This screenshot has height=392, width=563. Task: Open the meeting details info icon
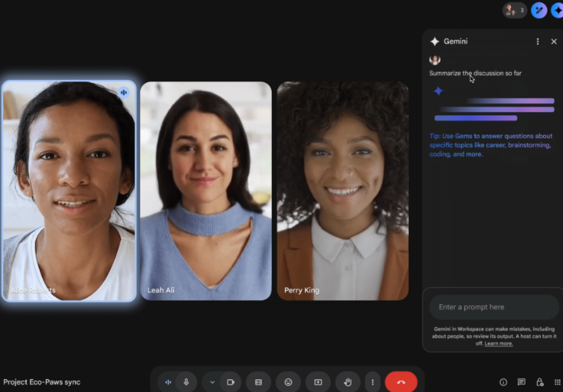(503, 382)
